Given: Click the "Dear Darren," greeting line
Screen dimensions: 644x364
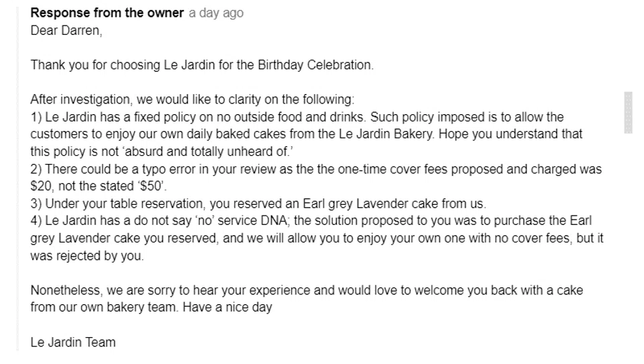Looking at the screenshot, I should point(66,31).
